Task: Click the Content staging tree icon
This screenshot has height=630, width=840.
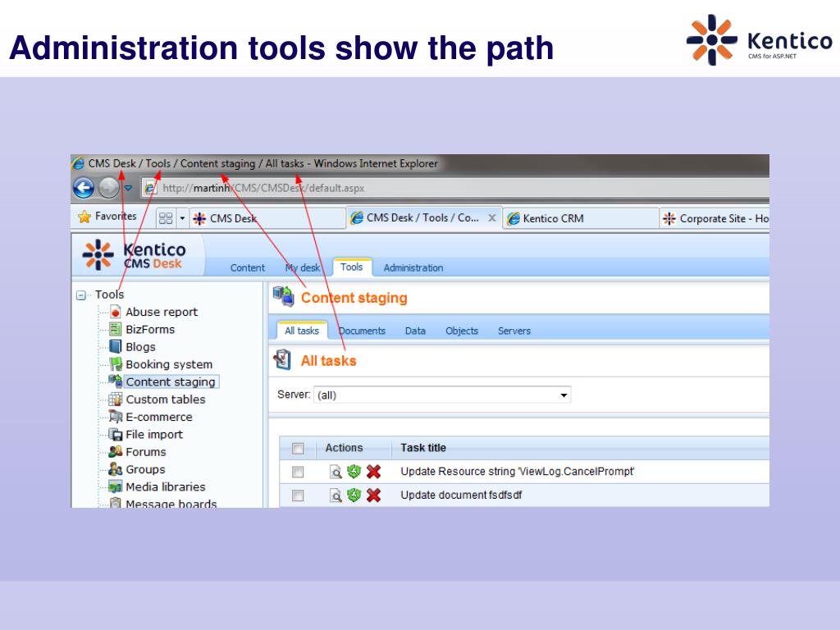Action: [115, 381]
